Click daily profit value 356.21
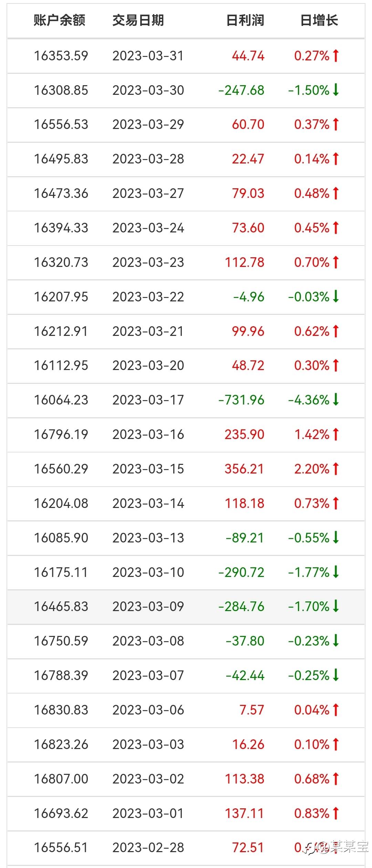This screenshot has width=372, height=868. [x=244, y=469]
